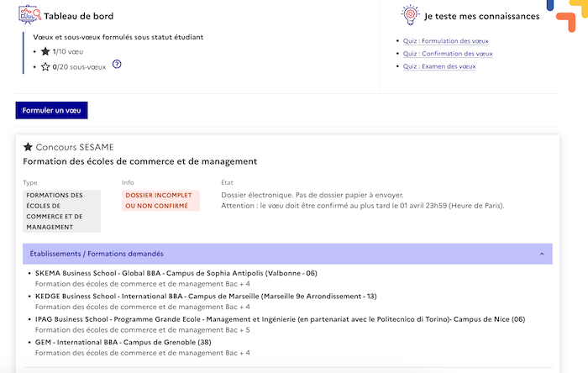Click the filled star vœu icon

(45, 51)
